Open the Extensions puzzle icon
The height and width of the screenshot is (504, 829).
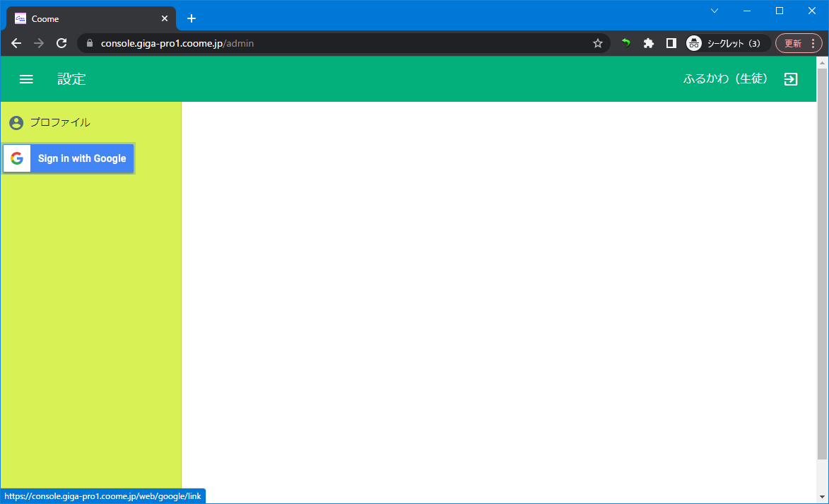point(648,43)
